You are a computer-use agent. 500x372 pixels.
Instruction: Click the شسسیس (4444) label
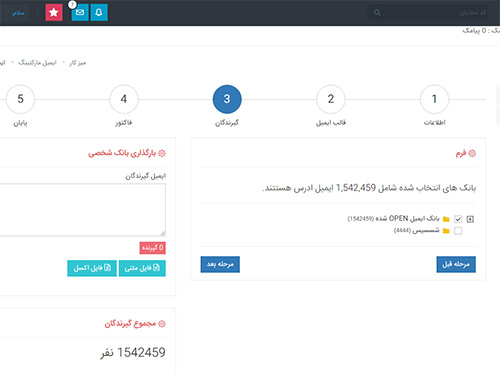[416, 231]
